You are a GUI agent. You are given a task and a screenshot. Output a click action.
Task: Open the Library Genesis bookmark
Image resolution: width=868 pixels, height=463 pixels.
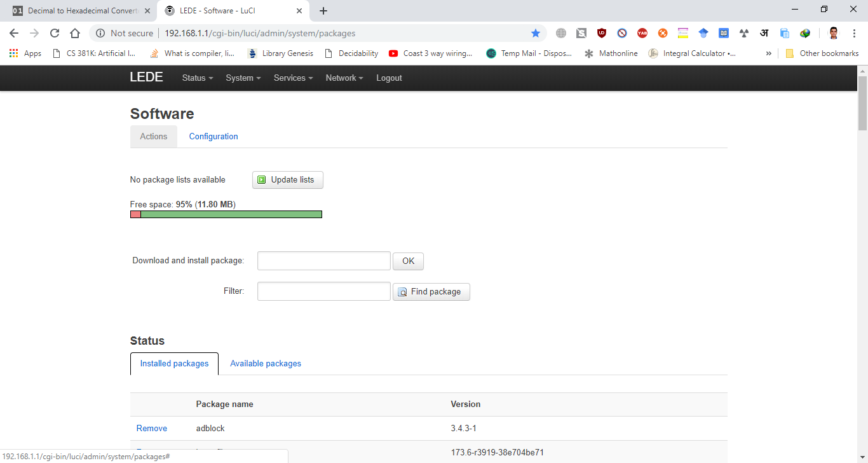280,53
